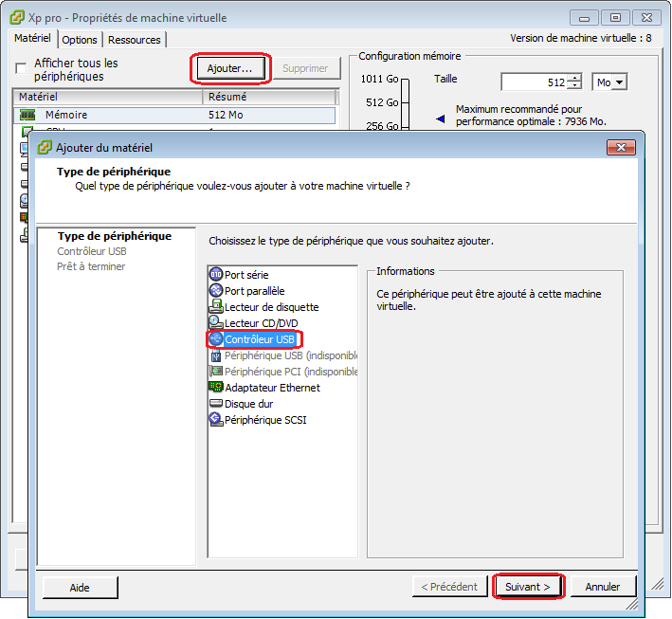672x619 pixels.
Task: Select Lecteur CD/DVD entry
Action: 261,323
